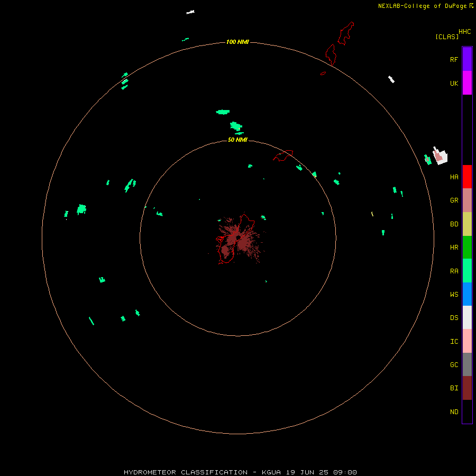Click the IC legend label

(x=454, y=342)
